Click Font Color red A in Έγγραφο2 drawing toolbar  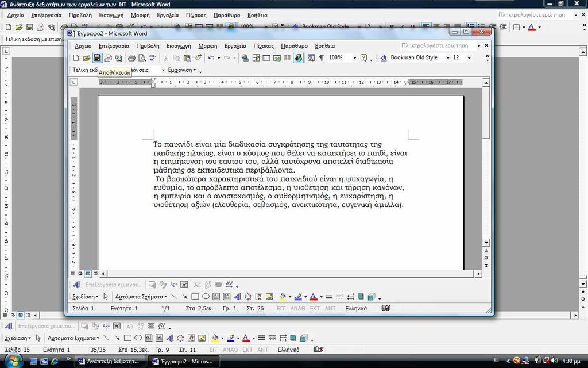(x=314, y=297)
